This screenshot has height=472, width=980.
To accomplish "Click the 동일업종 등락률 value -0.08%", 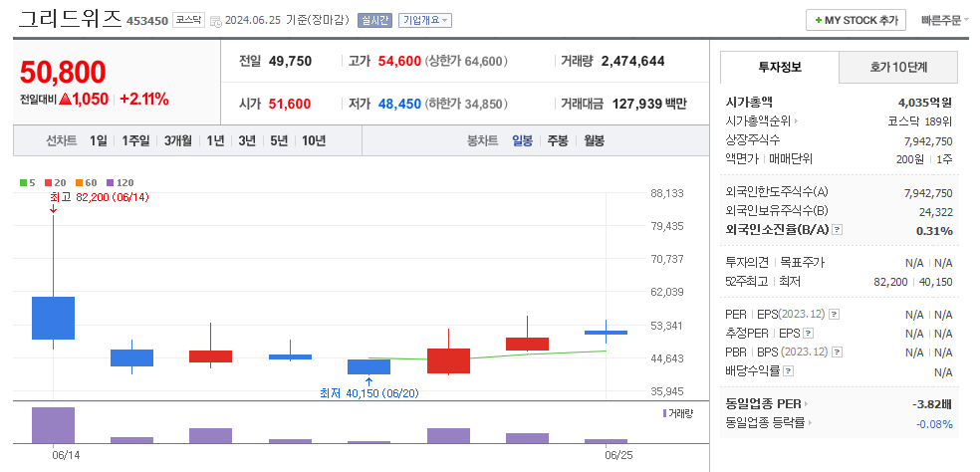I will [x=934, y=424].
